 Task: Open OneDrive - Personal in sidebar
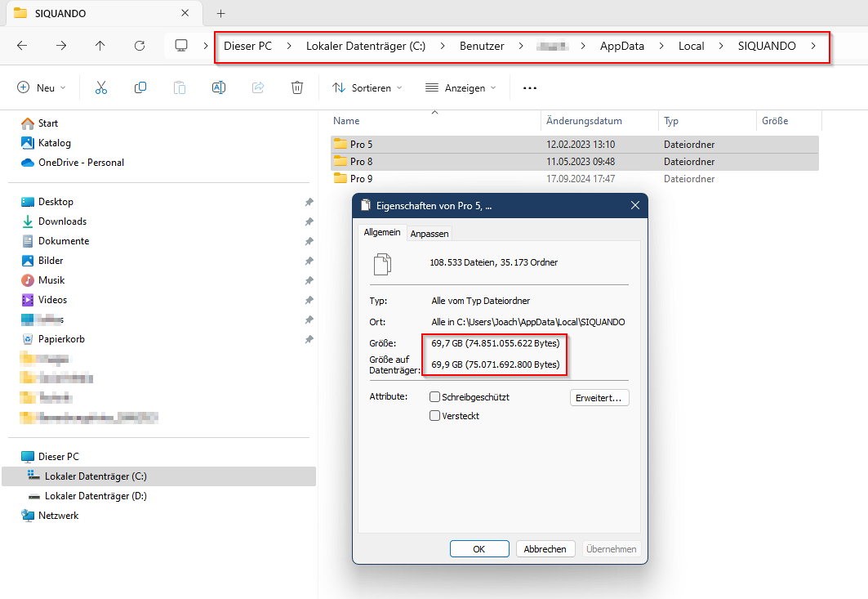coord(73,163)
